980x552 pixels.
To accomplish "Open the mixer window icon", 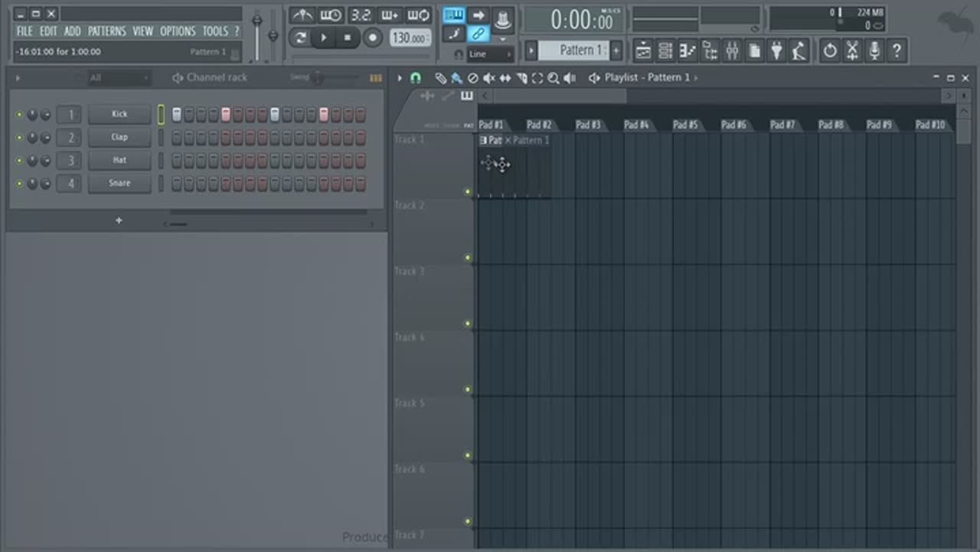I will tap(732, 51).
